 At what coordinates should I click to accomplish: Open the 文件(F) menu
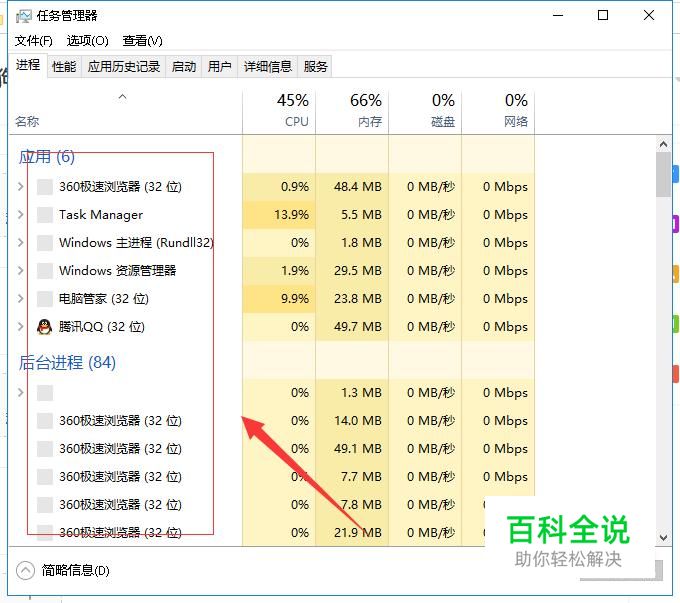[x=33, y=41]
